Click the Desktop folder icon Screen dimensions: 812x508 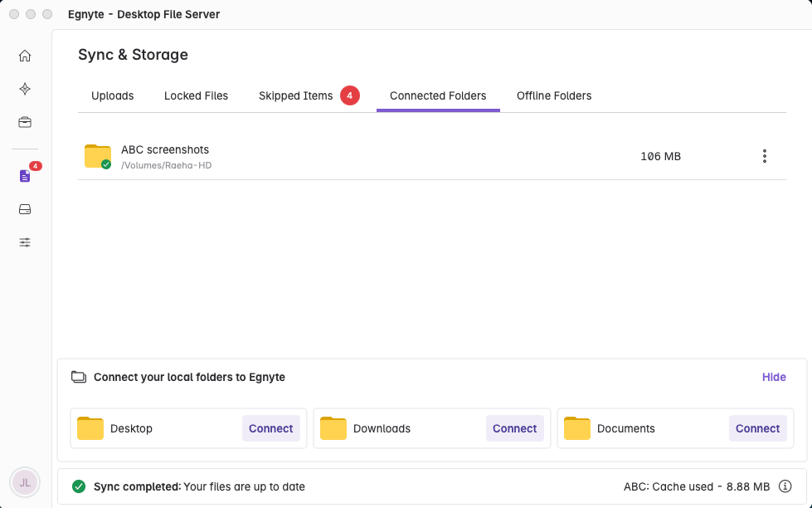click(x=90, y=428)
